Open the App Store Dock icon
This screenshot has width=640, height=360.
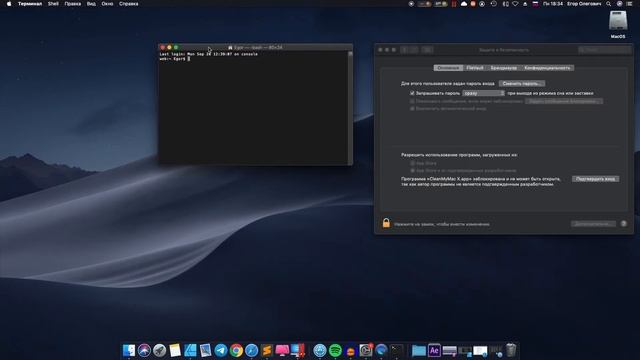click(x=320, y=350)
